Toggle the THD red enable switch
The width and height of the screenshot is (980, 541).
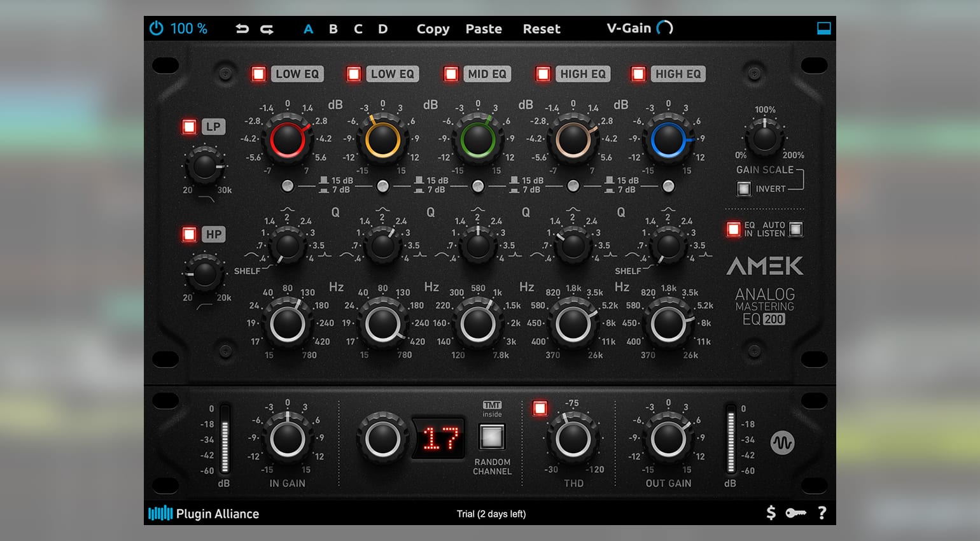(540, 407)
